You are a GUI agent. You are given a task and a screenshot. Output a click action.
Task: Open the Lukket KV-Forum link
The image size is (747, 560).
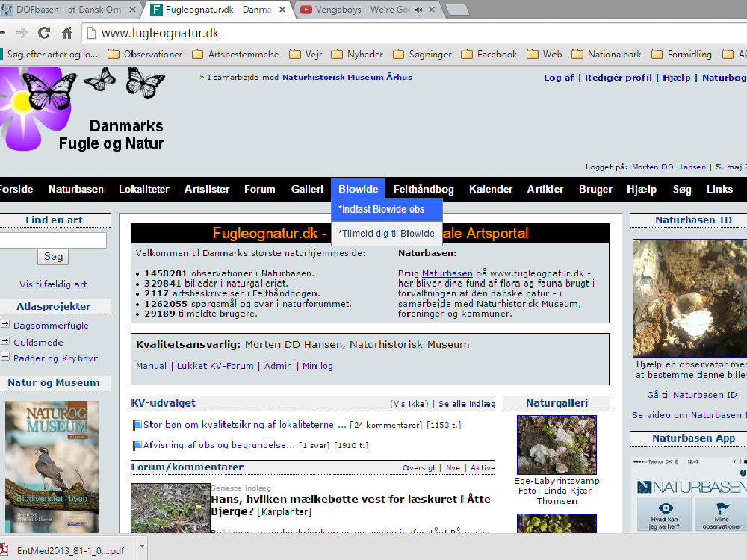[x=215, y=366]
